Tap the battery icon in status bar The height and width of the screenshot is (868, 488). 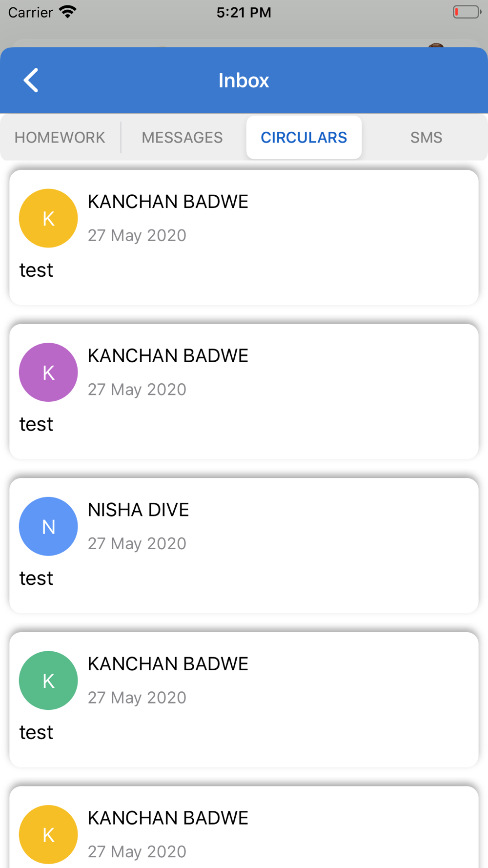coord(466,12)
